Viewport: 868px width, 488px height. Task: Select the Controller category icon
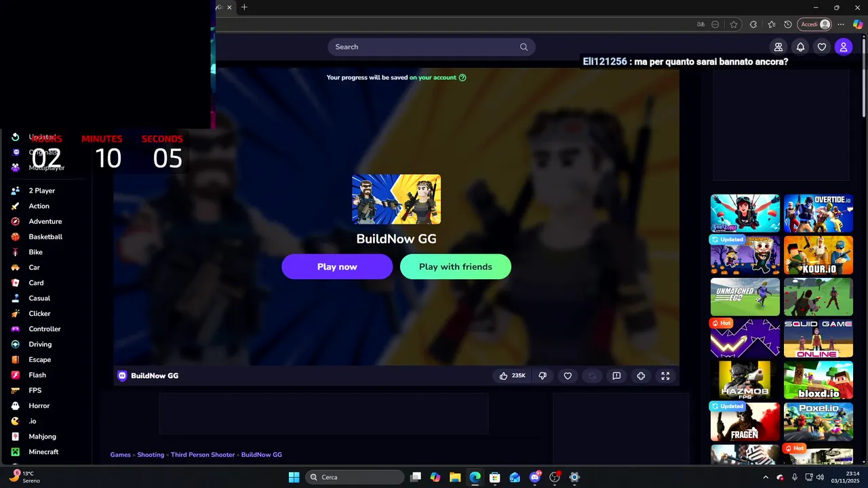(x=15, y=329)
